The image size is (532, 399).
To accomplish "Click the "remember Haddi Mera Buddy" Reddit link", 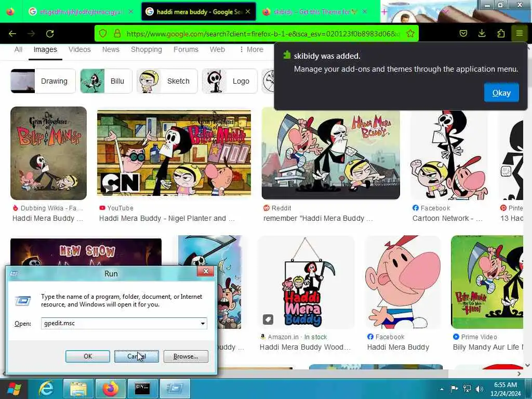I will [318, 219].
